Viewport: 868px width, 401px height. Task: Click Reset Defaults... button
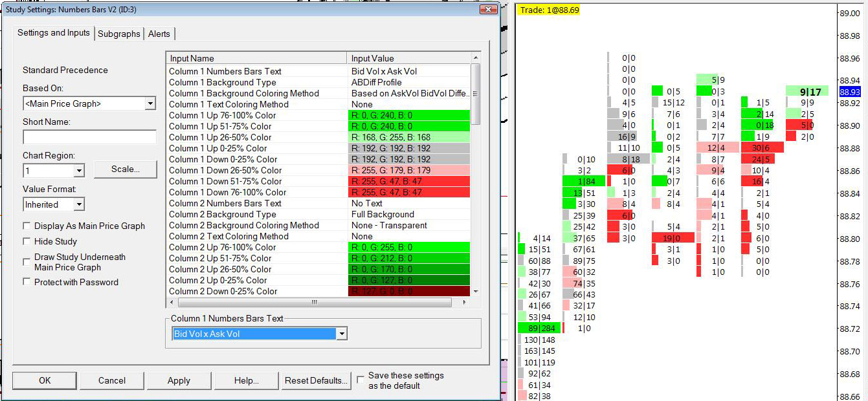pyautogui.click(x=316, y=380)
